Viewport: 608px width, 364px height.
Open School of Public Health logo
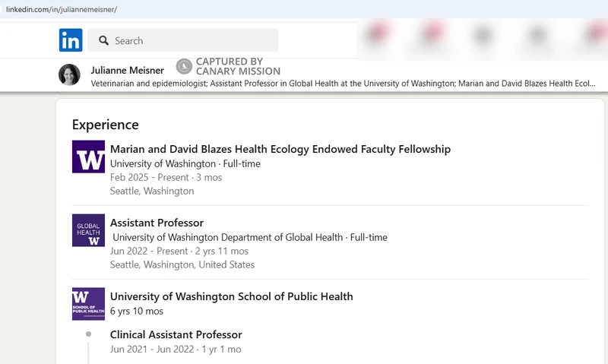[88, 304]
